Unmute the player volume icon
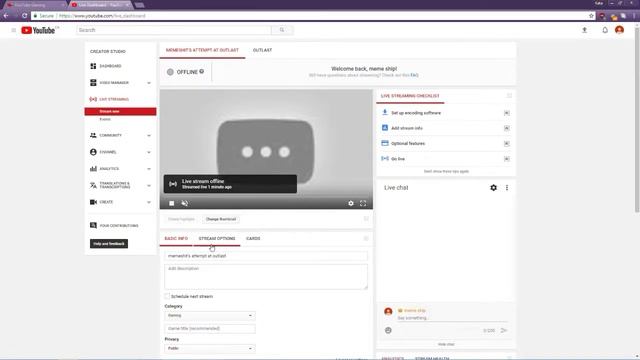Viewport: 640px width, 360px height. click(184, 203)
